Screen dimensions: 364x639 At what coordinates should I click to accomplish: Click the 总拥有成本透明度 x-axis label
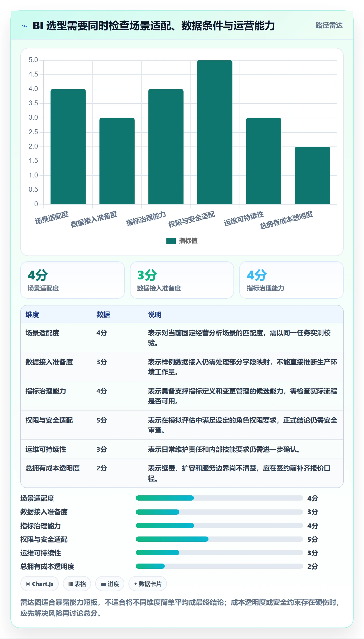(286, 220)
